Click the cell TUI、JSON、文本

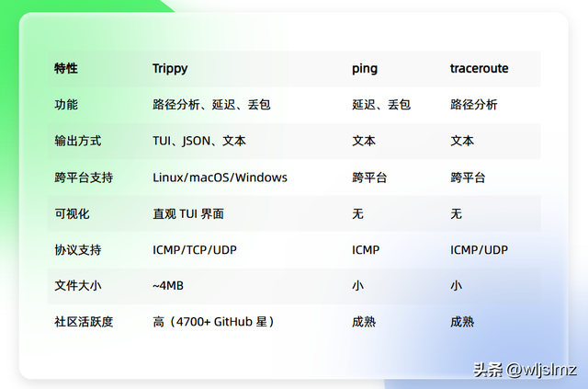[x=199, y=141]
